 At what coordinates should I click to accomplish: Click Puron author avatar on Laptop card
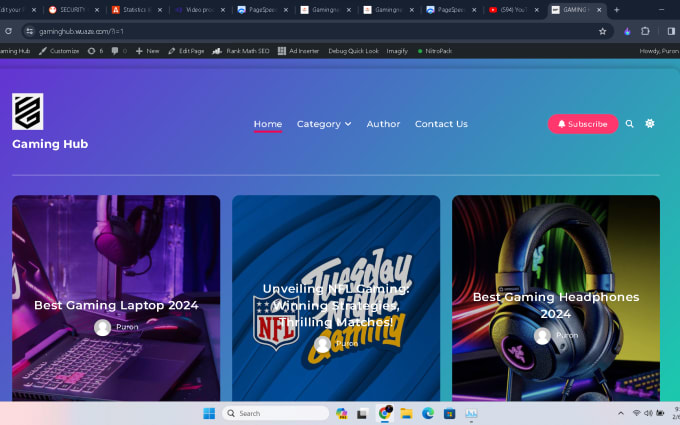[x=102, y=327]
